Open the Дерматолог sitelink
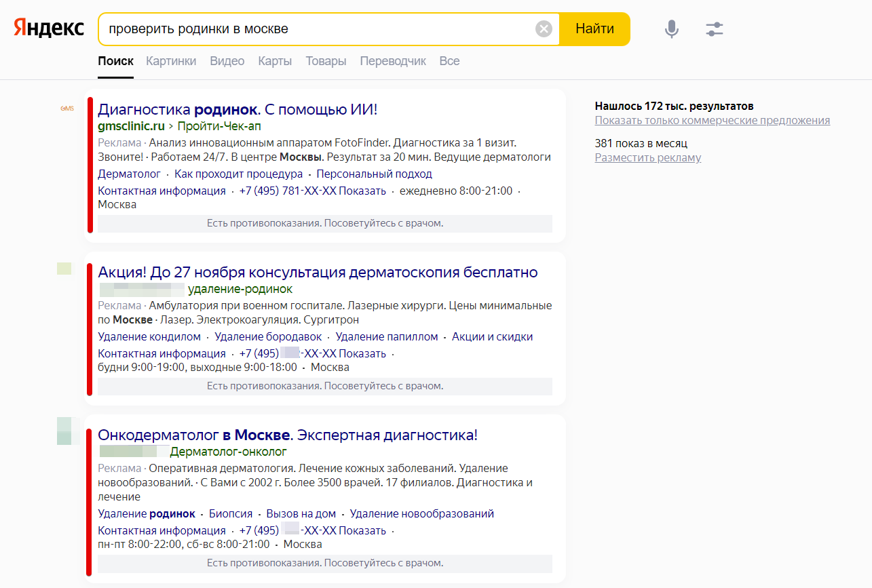872x588 pixels. [x=129, y=174]
